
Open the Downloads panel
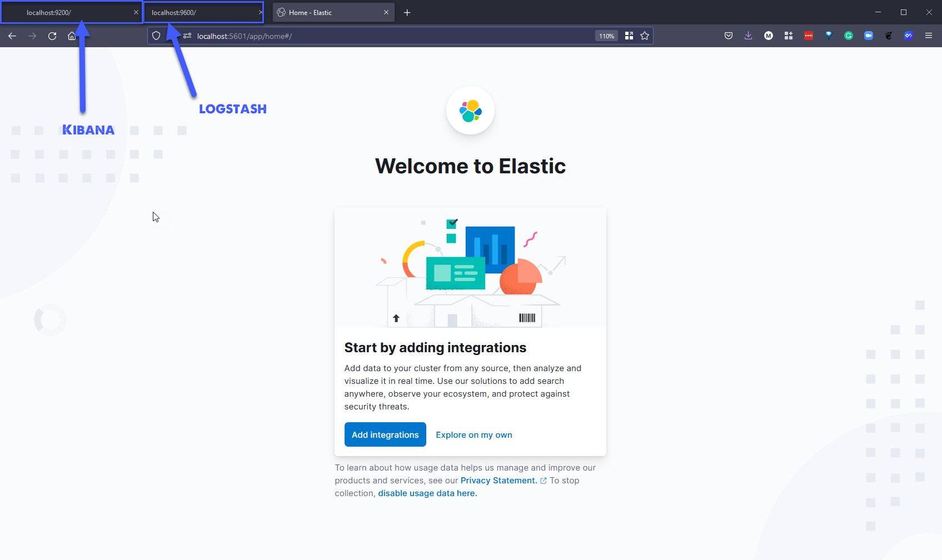tap(748, 36)
